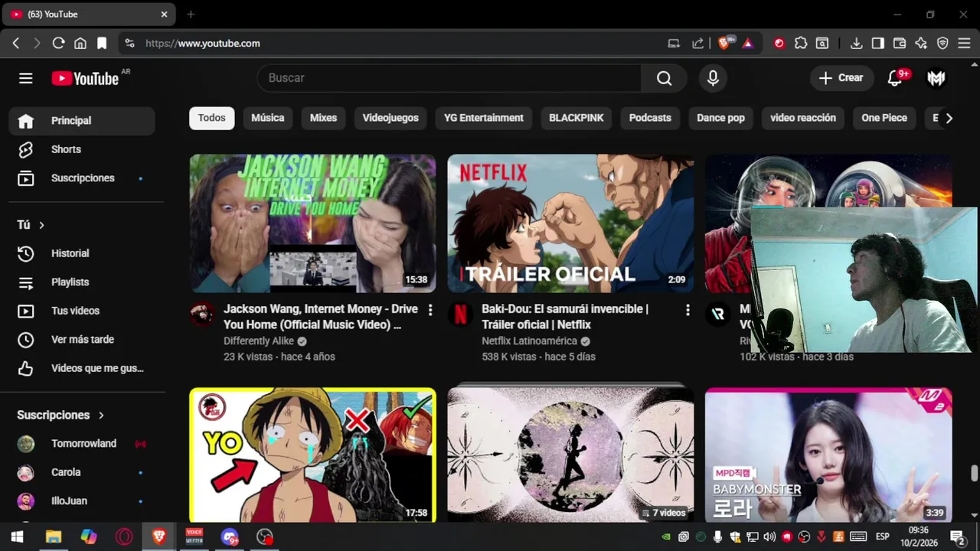Open Playlists in the sidebar

coord(82,282)
